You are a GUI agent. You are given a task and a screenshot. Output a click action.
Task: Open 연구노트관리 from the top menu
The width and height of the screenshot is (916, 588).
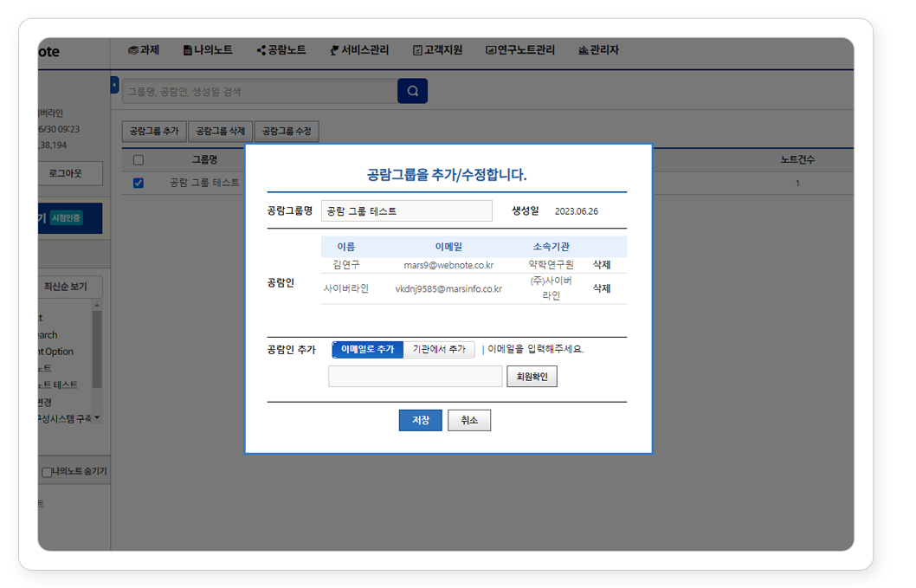point(520,50)
